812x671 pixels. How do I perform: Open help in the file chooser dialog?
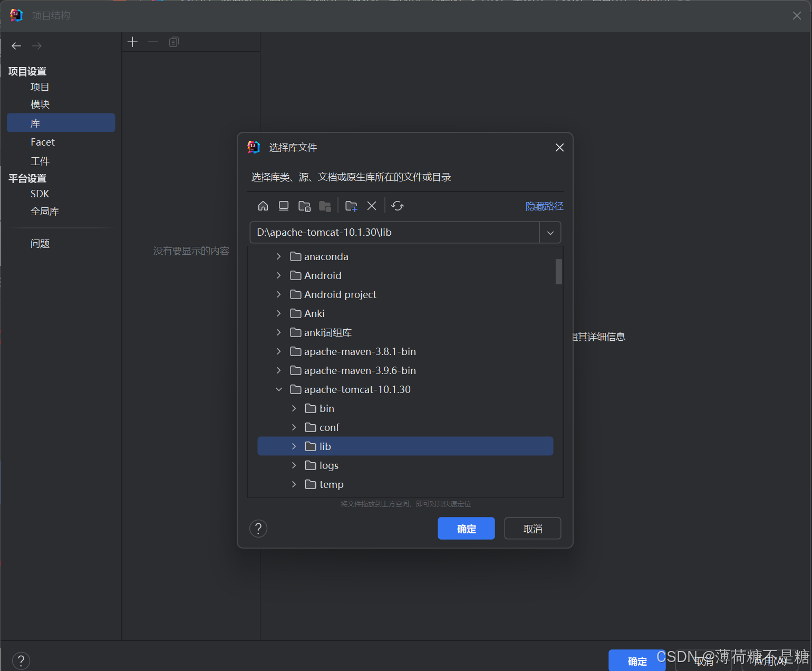click(258, 529)
